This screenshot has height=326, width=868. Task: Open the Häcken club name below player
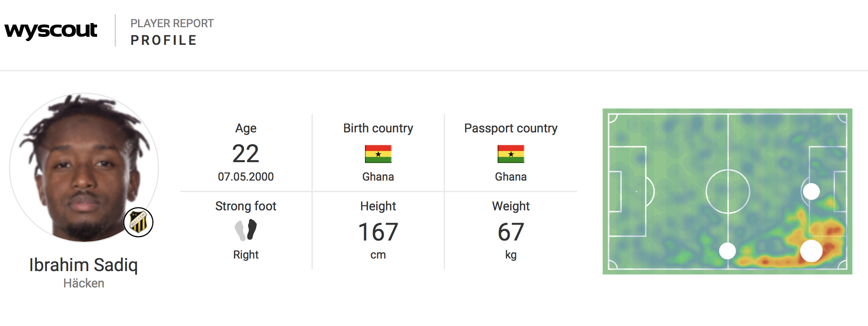point(84,283)
